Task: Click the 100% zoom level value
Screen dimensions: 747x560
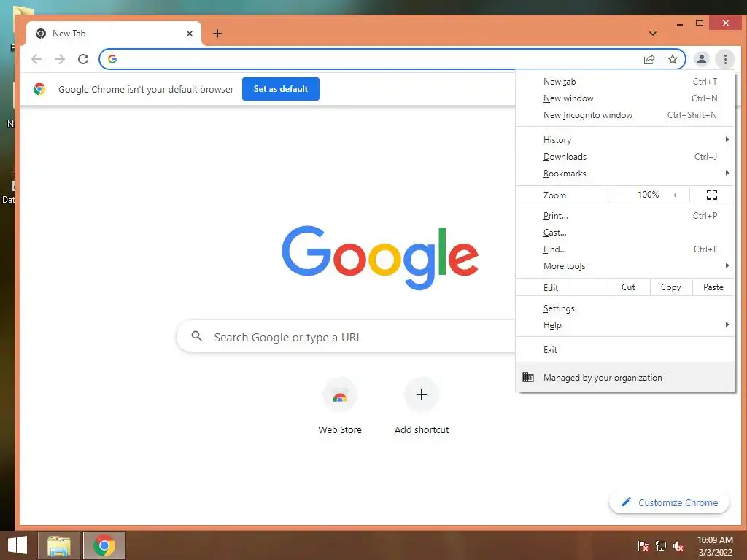Action: point(648,194)
